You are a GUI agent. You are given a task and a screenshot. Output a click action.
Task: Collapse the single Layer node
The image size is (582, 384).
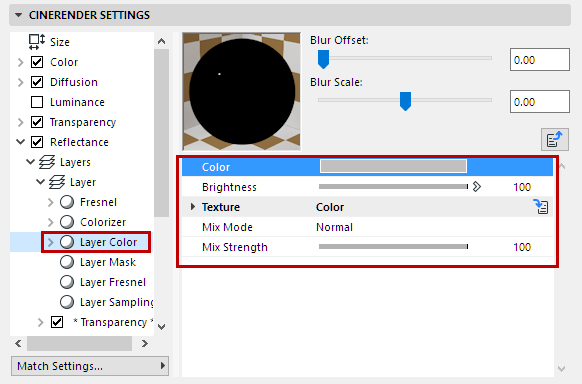[40, 182]
